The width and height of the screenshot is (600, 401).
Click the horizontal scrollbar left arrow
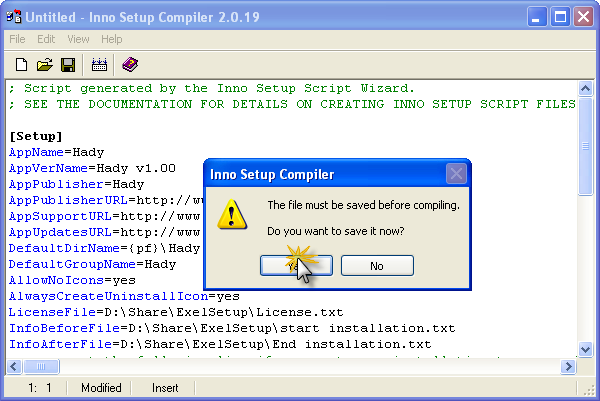coord(14,367)
